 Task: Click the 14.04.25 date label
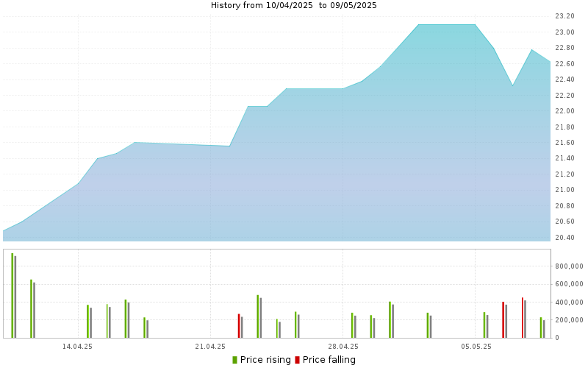(77, 346)
